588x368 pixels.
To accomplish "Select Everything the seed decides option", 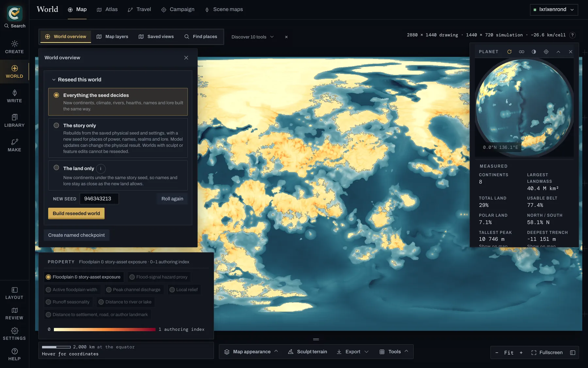I will pyautogui.click(x=118, y=102).
